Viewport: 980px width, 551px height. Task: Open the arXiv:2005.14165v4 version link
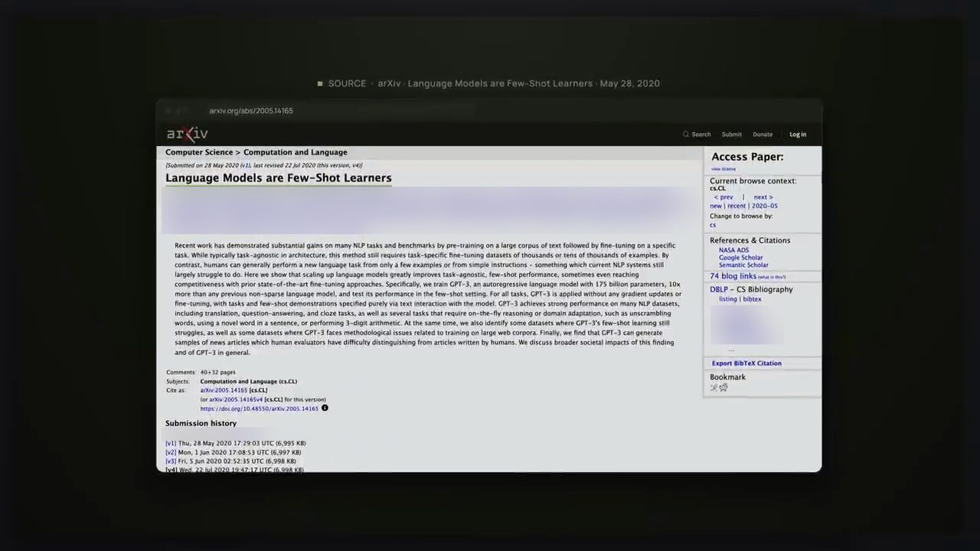coord(236,399)
